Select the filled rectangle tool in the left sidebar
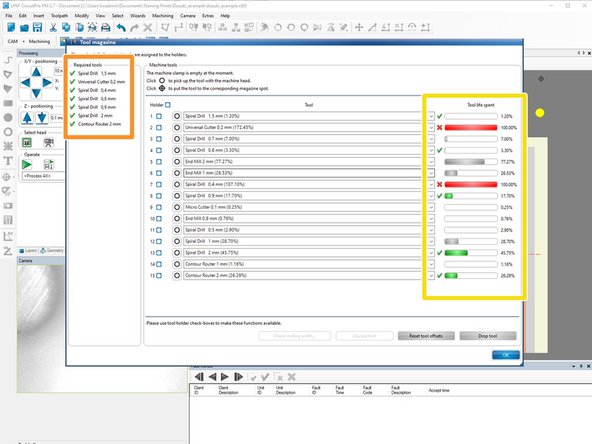Screen dimensions: 592x444 tap(8, 103)
